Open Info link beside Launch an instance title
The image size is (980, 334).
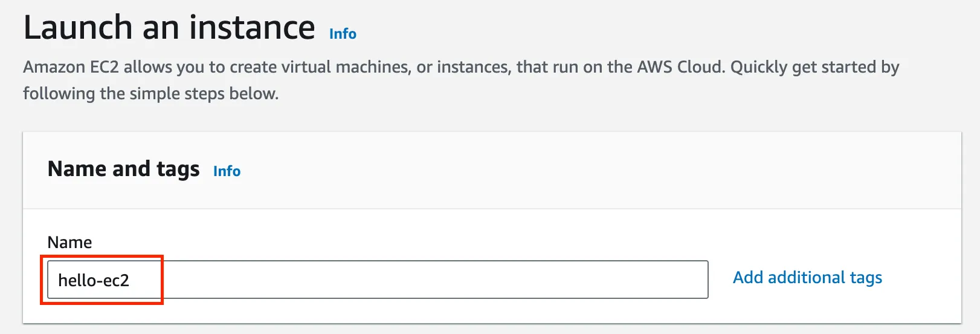click(343, 34)
